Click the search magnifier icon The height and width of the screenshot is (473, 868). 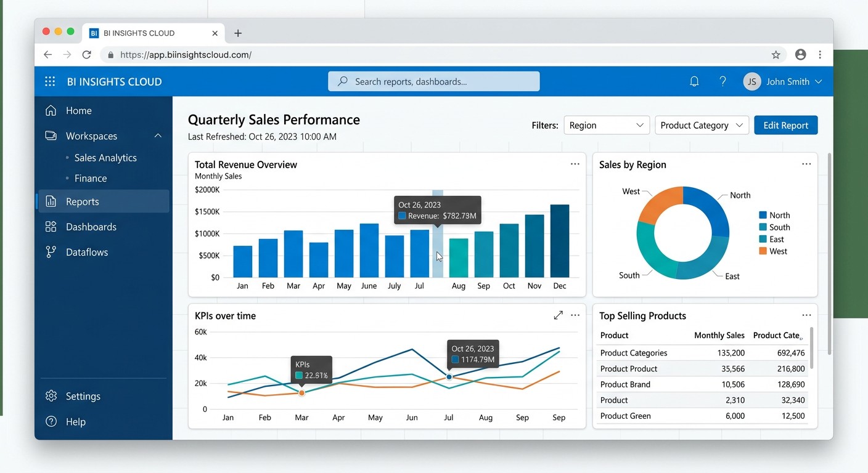point(343,81)
